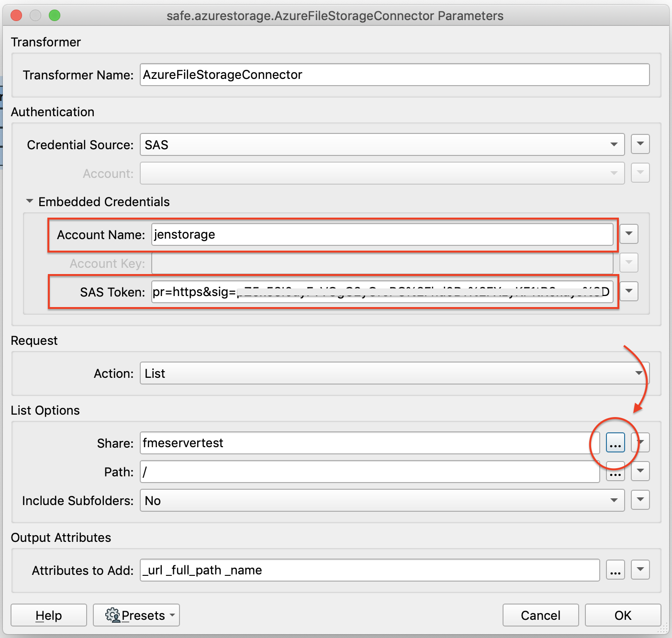The image size is (672, 638).
Task: Open the Share field parameter arrow
Action: 640,443
